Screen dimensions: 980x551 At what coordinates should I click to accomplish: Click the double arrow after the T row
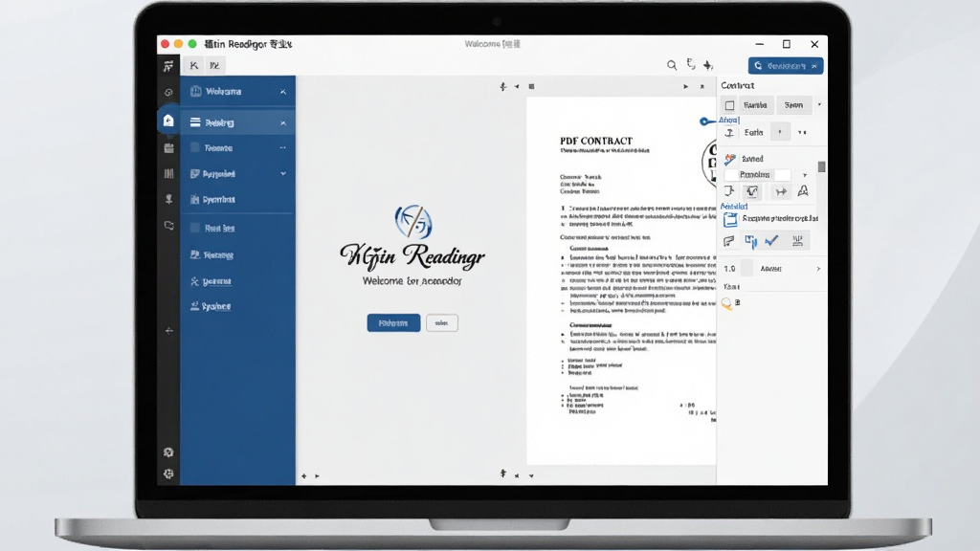(803, 132)
